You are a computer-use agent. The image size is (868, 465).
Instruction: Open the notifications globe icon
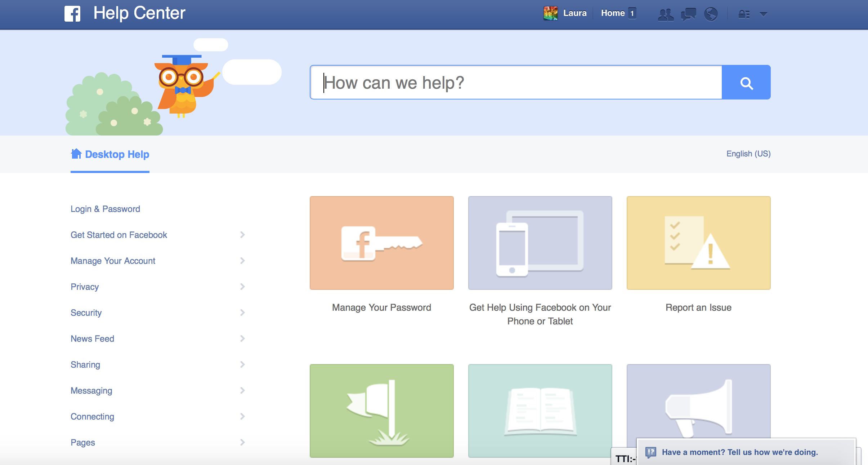coord(711,14)
